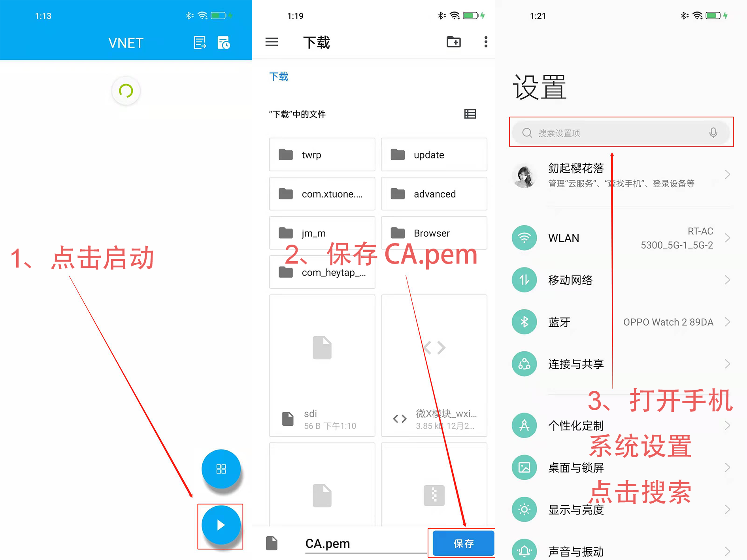The width and height of the screenshot is (747, 560).
Task: Click the 蓝牙 label
Action: click(x=559, y=322)
